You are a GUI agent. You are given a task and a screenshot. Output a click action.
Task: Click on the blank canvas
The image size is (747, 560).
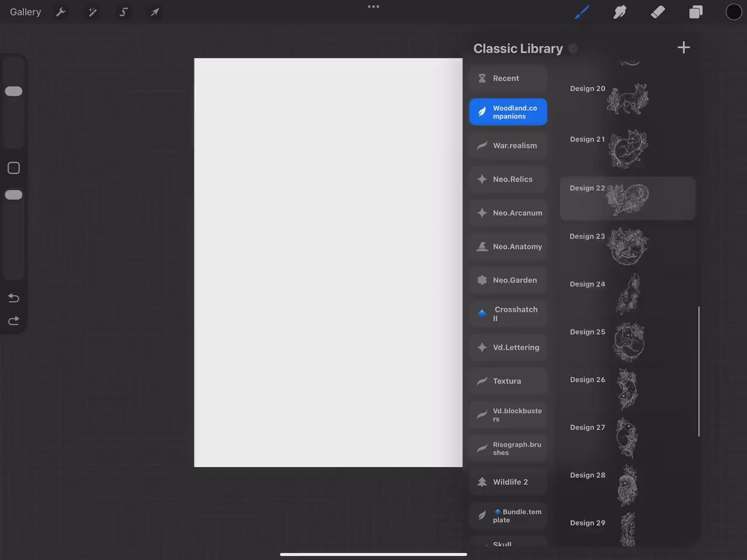click(328, 262)
